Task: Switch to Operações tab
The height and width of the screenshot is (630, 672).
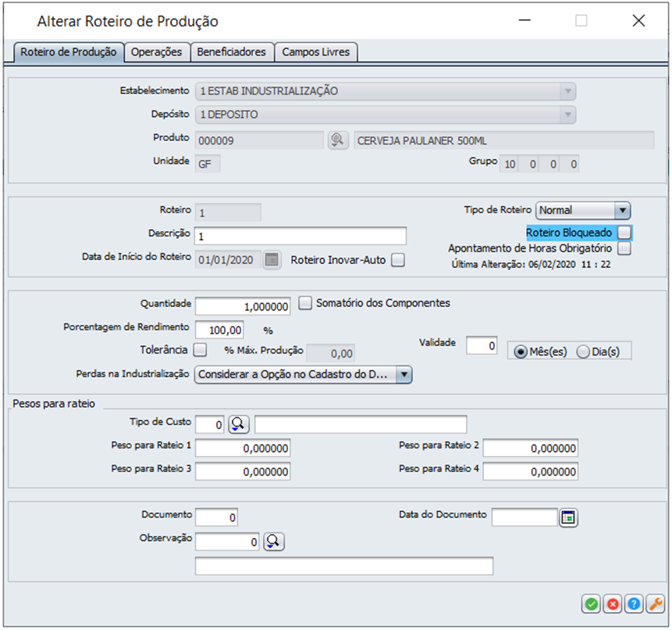Action: coord(156,52)
